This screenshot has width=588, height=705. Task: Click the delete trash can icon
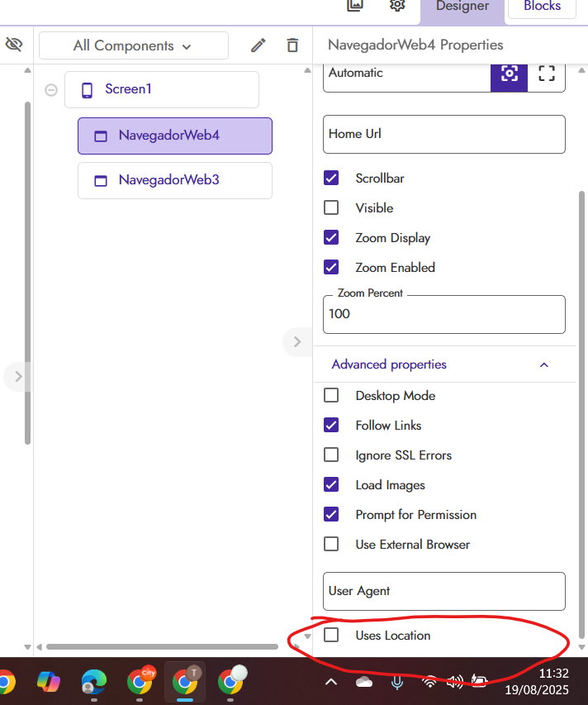tap(292, 45)
